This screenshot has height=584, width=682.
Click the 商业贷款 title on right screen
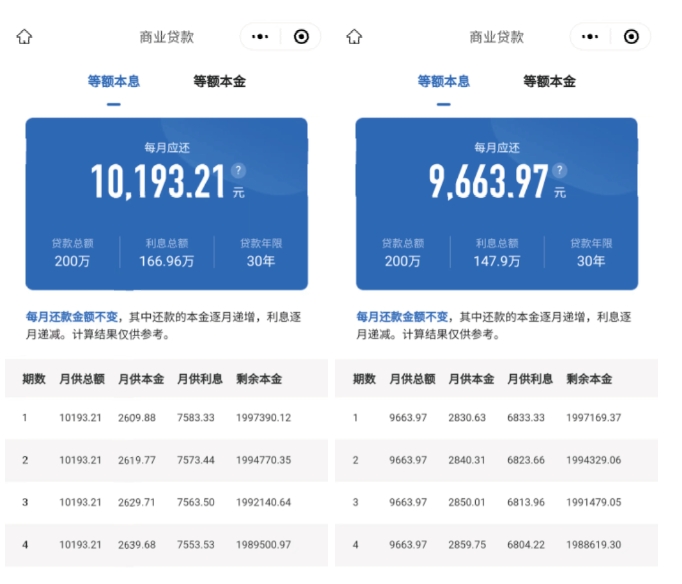497,37
